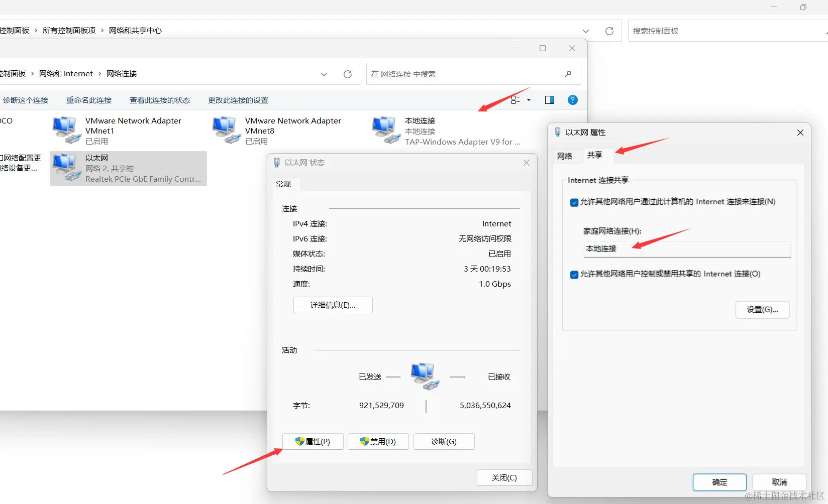Click the 诊断(G) button
The image size is (828, 504).
(444, 442)
